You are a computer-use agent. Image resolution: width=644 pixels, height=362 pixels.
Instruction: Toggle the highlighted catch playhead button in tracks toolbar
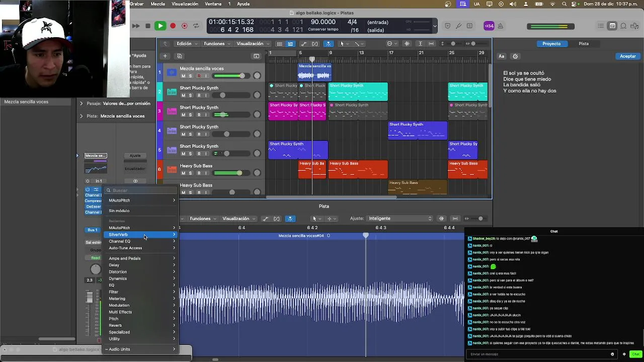[x=328, y=44]
